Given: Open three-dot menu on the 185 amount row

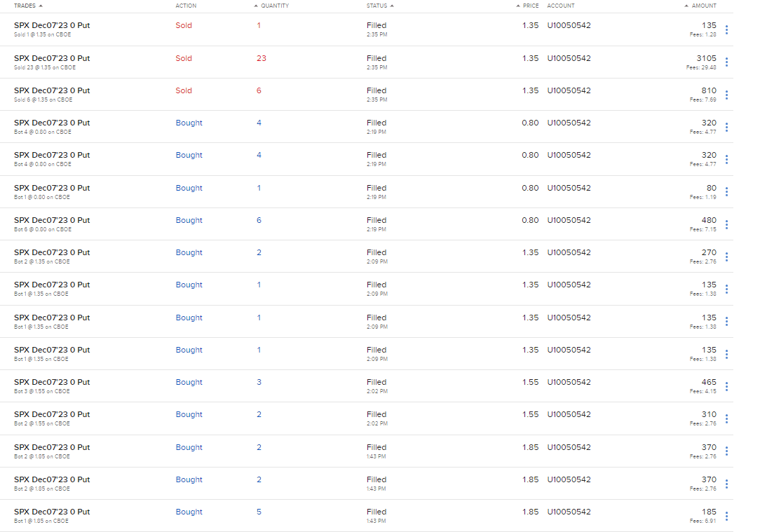Looking at the screenshot, I should click(x=726, y=516).
